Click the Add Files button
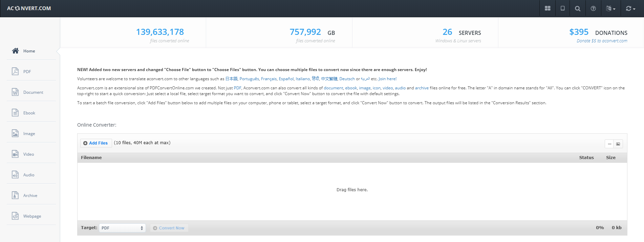 tap(96, 143)
